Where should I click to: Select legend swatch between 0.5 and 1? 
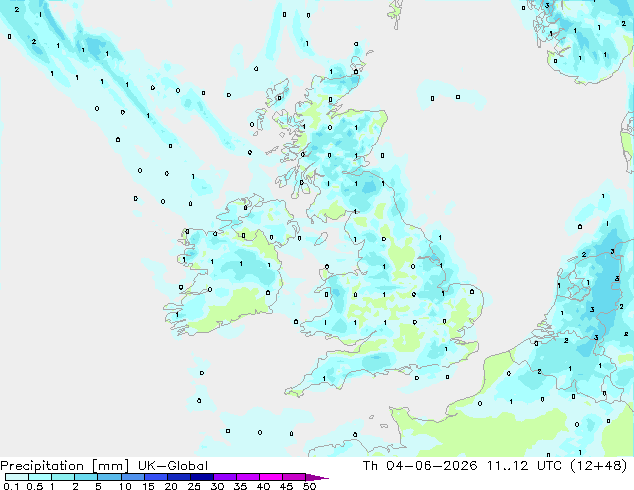coord(40,477)
